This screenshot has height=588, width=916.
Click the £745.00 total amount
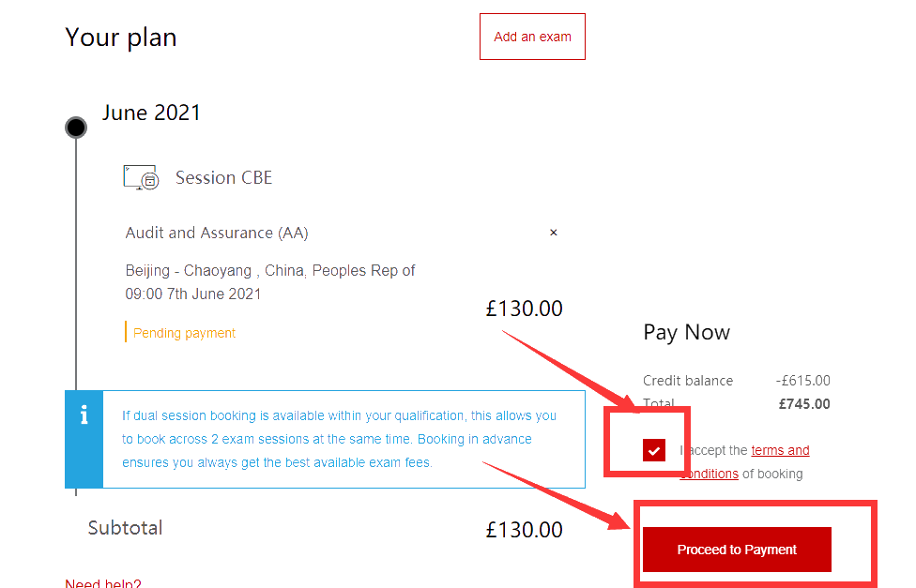804,404
